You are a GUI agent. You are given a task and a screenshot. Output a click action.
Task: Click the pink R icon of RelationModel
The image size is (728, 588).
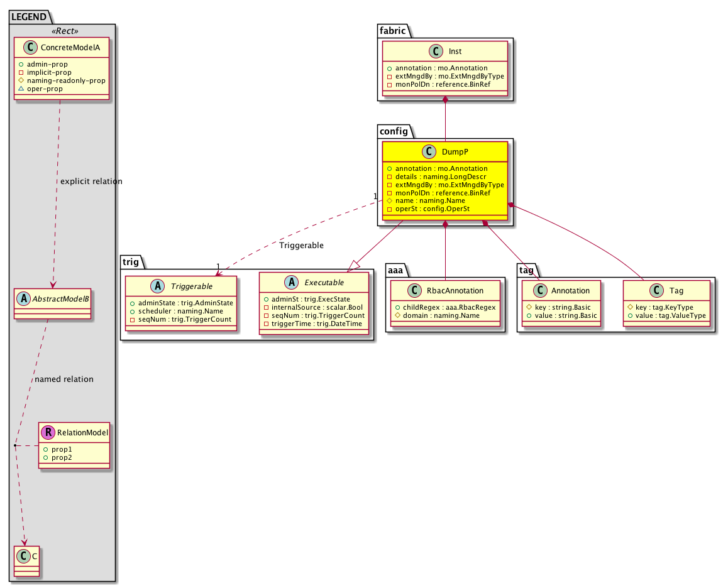(x=48, y=432)
